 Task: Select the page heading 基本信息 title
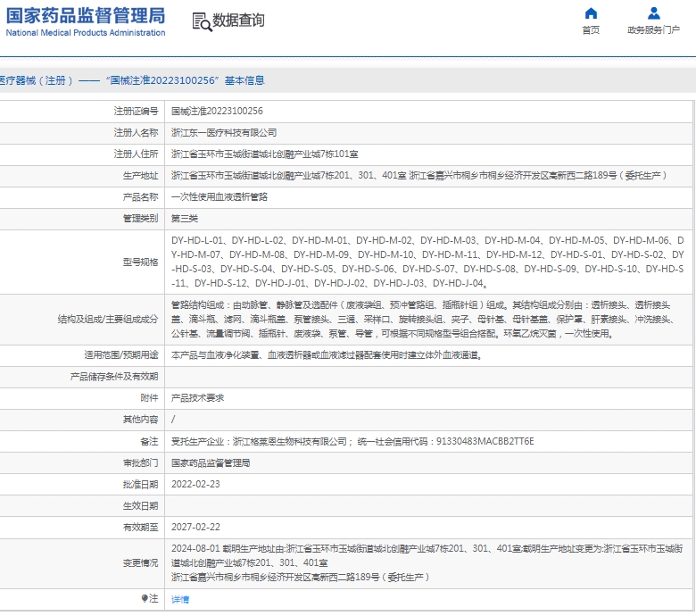[244, 80]
